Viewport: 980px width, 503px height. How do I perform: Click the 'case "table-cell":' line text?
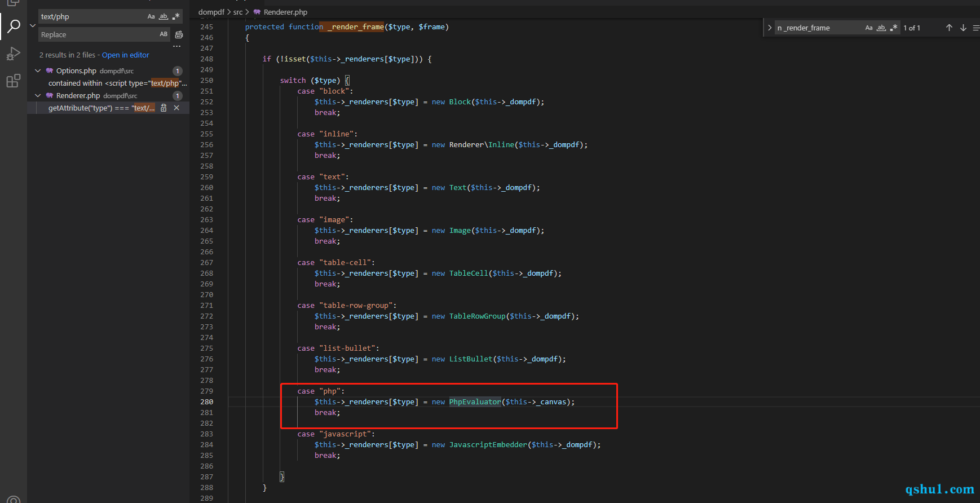tap(336, 263)
